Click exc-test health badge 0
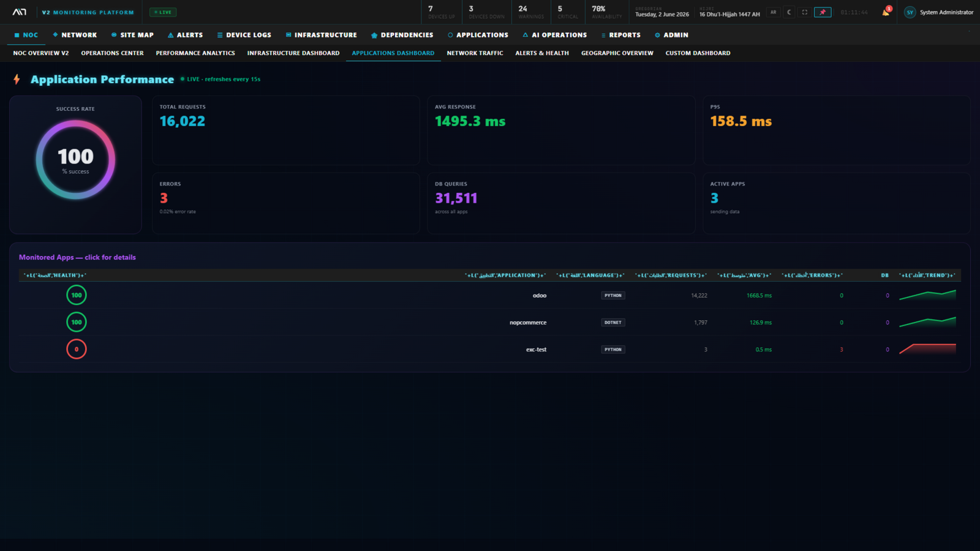The height and width of the screenshot is (551, 980). tap(77, 349)
